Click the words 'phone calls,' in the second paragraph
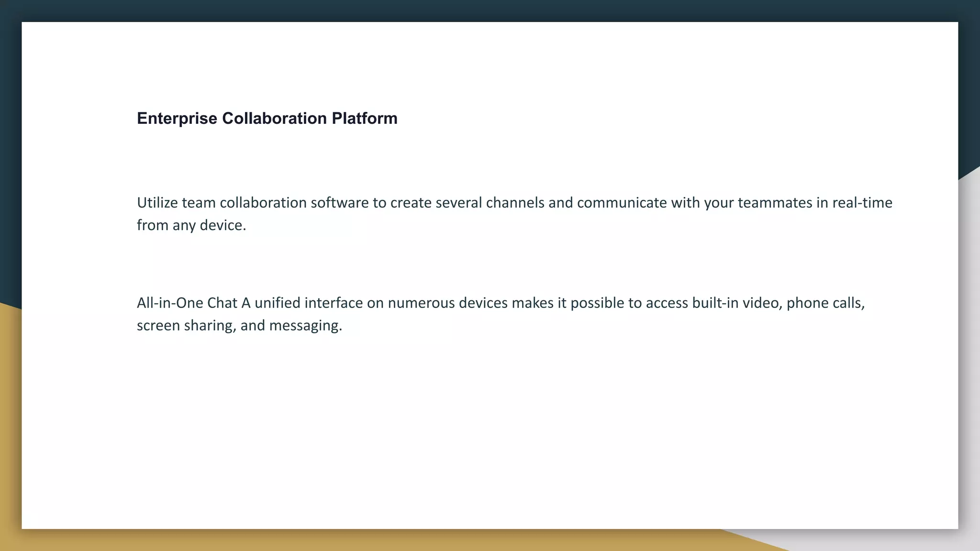The height and width of the screenshot is (551, 980). tap(825, 303)
